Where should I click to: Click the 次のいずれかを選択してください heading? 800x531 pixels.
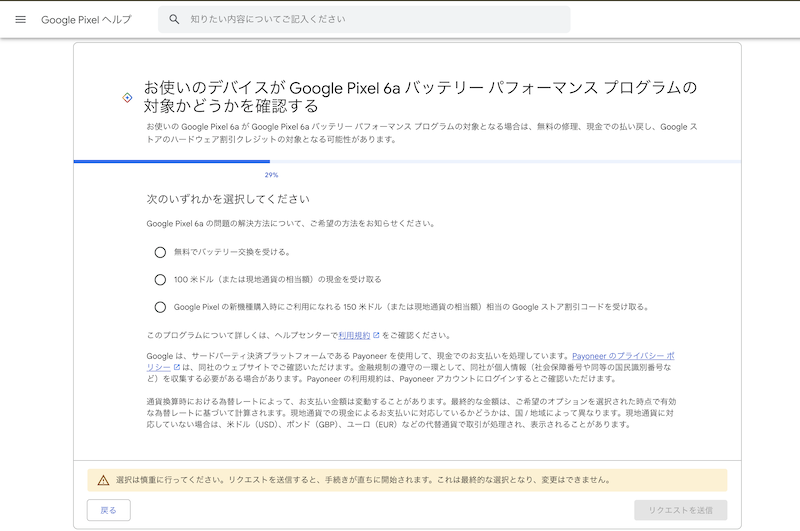tap(228, 199)
